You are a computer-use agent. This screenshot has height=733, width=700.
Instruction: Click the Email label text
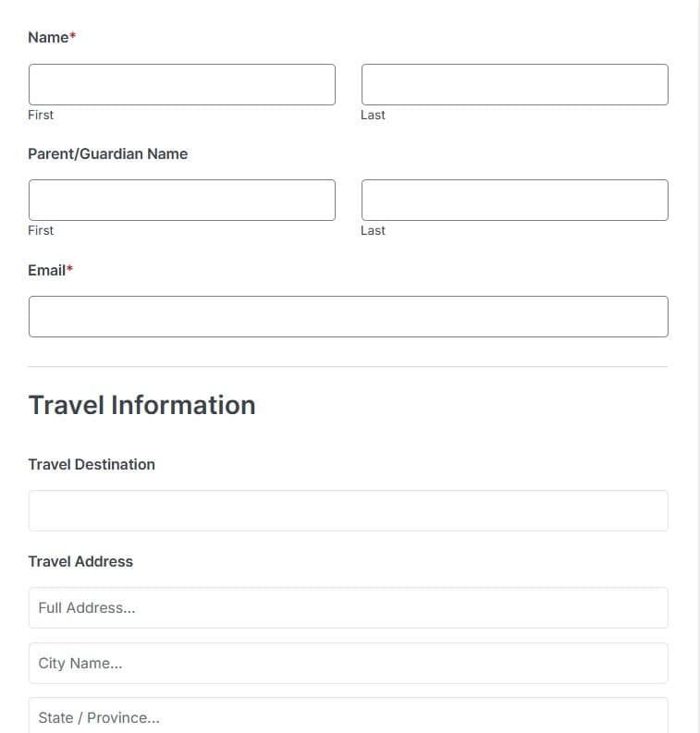[x=47, y=270]
